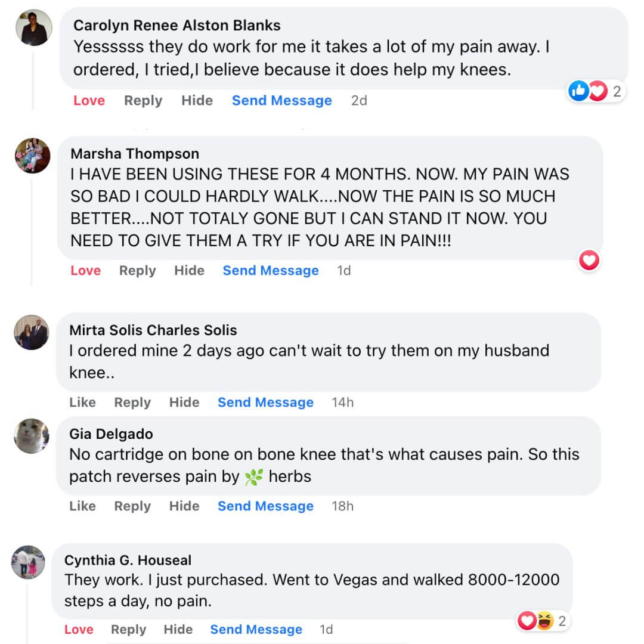
Task: Toggle Love on Carolyn's comment
Action: pos(89,101)
